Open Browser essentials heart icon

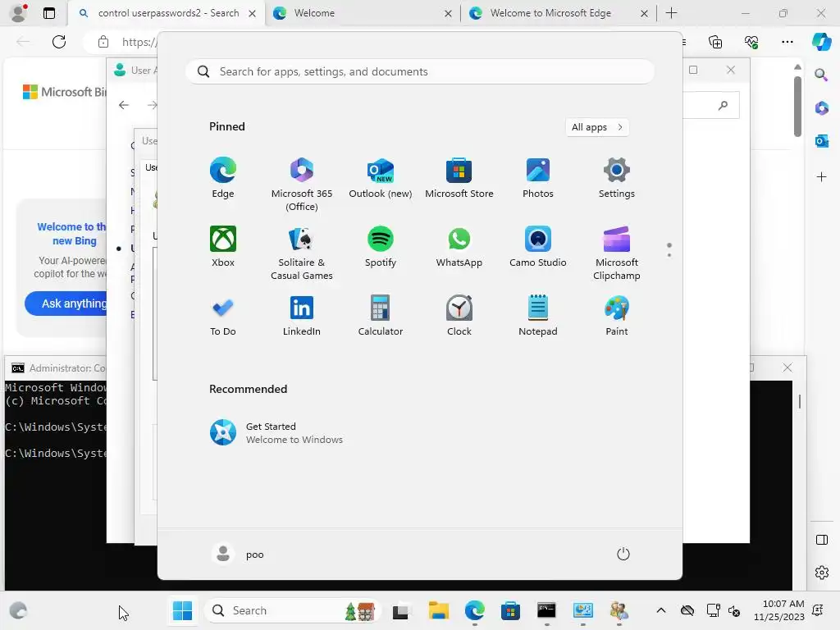coord(751,42)
